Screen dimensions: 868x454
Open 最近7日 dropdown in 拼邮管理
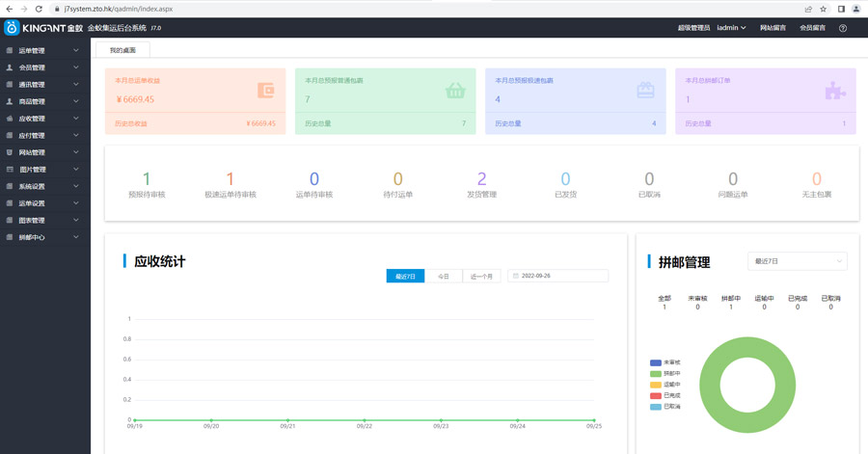[x=797, y=260]
